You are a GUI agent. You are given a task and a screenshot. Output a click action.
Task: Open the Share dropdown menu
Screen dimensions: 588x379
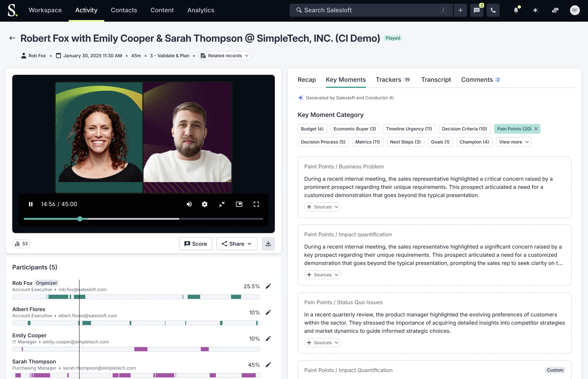[237, 244]
